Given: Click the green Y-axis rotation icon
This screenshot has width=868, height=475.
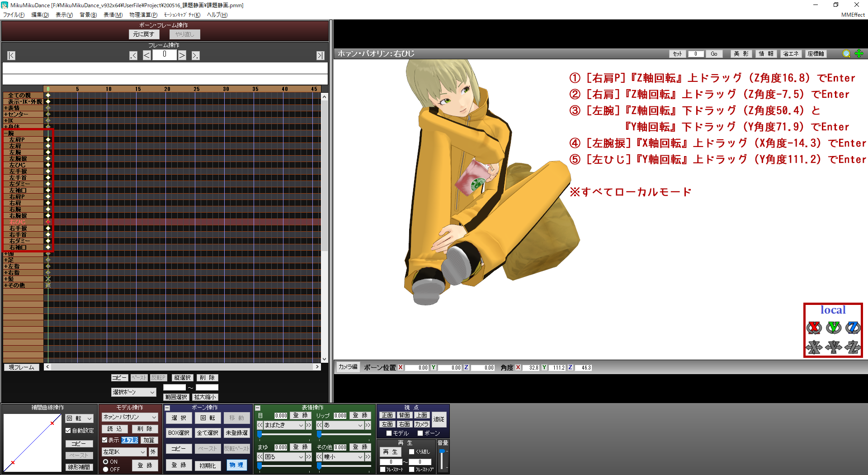Looking at the screenshot, I should (x=833, y=328).
